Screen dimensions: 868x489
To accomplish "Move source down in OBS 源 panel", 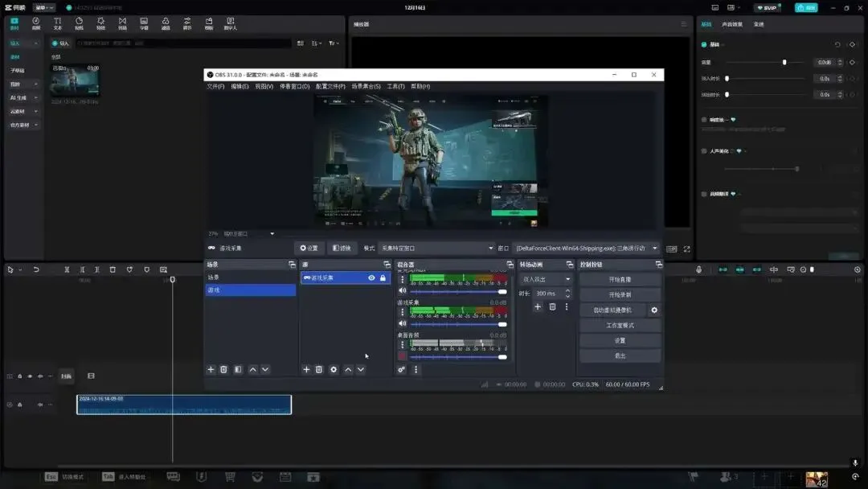I will click(x=360, y=369).
